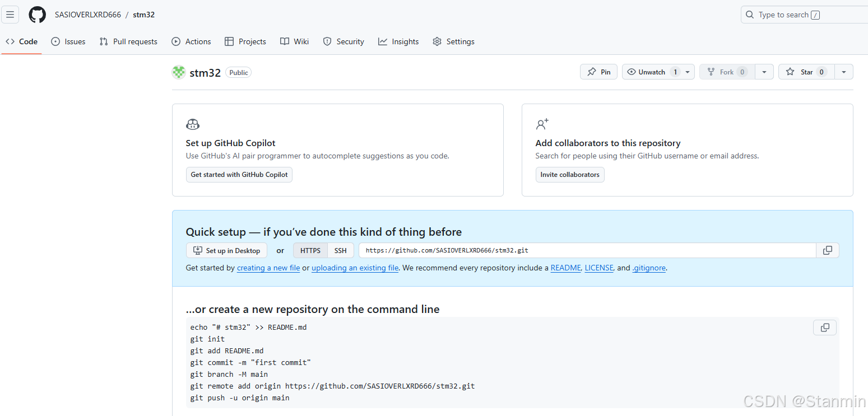The width and height of the screenshot is (868, 416).
Task: Click the Public visibility badge
Action: coord(239,72)
